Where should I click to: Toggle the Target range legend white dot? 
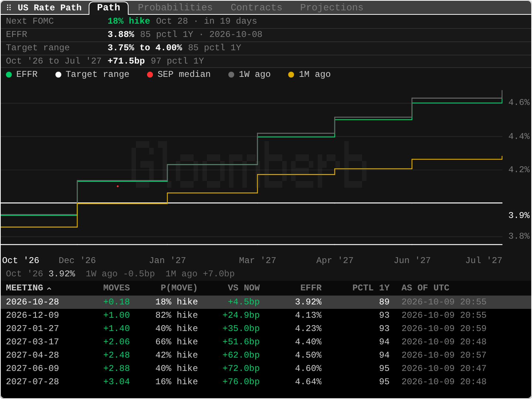(58, 75)
